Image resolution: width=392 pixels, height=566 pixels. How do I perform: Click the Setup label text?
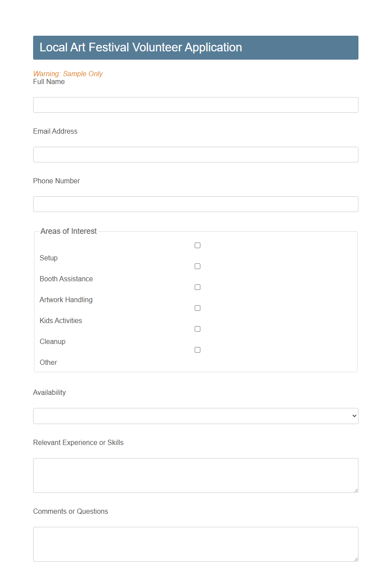pos(48,258)
